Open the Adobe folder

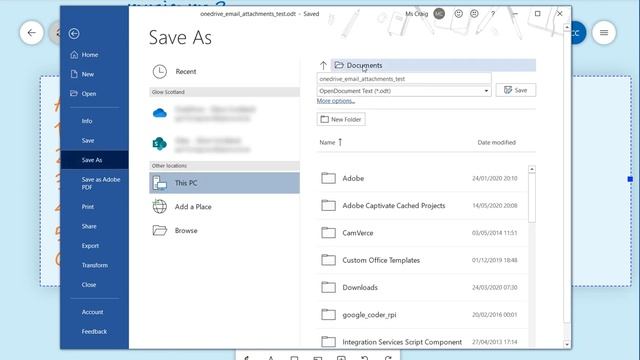[422, 178]
